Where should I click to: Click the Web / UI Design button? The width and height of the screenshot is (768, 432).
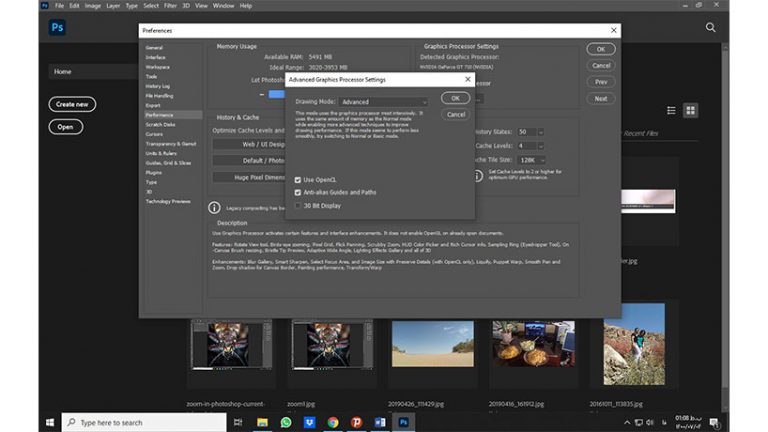248,144
